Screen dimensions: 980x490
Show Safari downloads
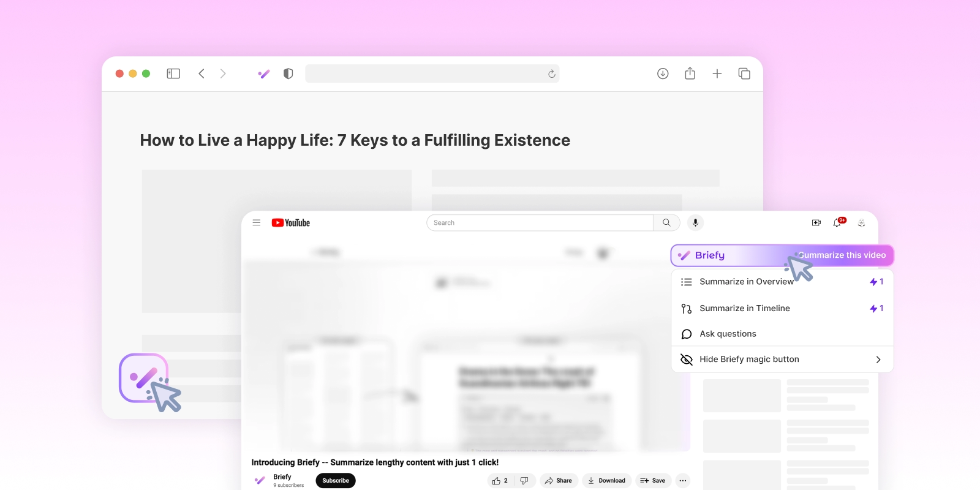tap(663, 73)
